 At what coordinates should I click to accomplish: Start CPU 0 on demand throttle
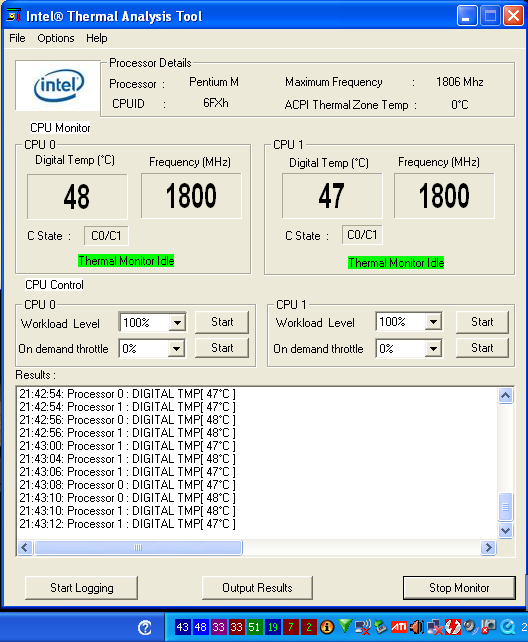coord(222,348)
